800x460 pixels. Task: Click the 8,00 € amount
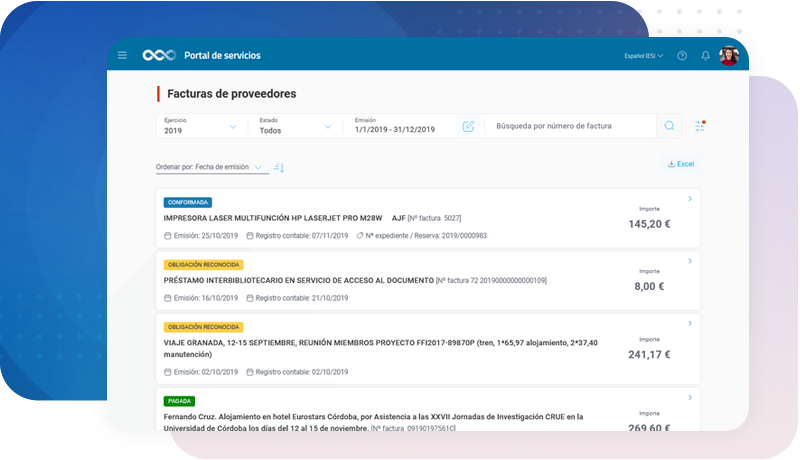pos(649,286)
